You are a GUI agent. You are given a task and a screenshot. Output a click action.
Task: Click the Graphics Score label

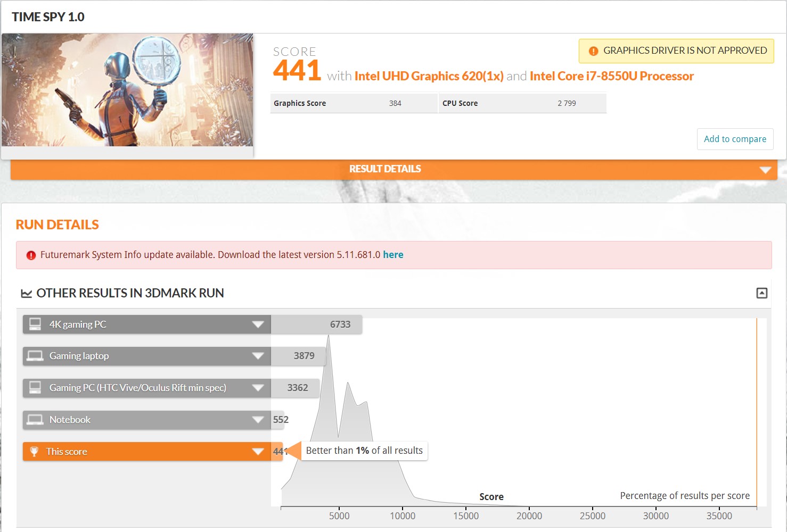pos(300,103)
